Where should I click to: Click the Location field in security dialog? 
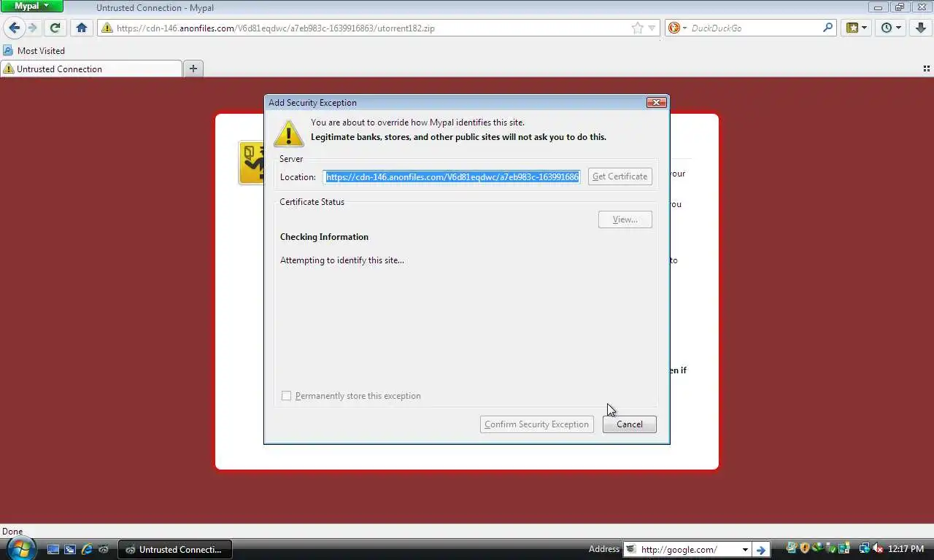tap(452, 176)
